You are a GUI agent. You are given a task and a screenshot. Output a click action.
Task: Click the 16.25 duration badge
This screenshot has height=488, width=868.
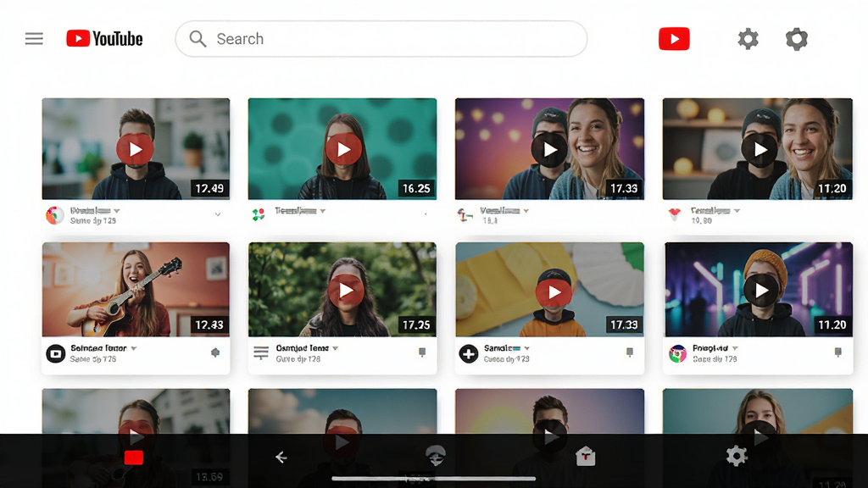point(416,189)
